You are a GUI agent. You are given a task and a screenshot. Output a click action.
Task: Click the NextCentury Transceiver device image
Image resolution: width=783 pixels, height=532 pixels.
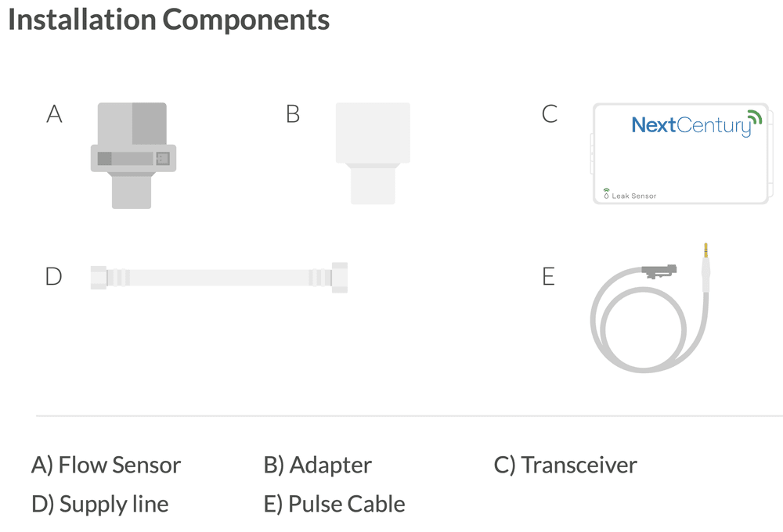coord(682,153)
